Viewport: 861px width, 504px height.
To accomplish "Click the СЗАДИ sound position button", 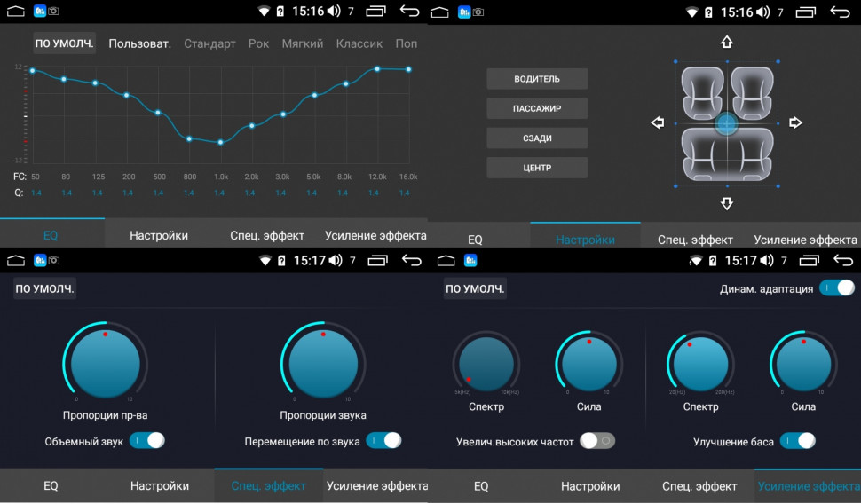I will point(537,138).
